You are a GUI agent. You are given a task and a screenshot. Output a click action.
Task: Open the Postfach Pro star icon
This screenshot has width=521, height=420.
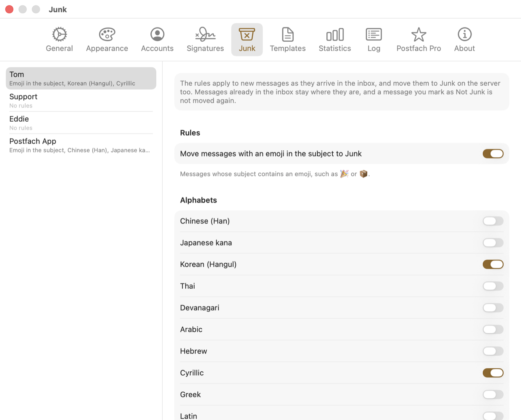(419, 35)
